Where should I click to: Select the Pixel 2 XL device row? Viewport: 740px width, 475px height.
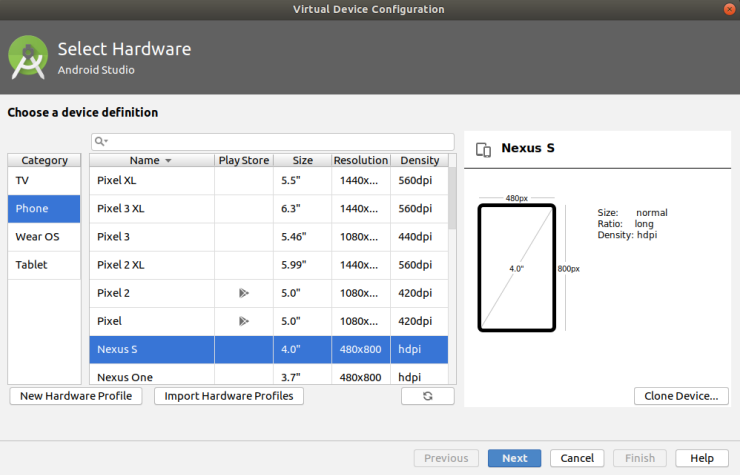tap(269, 265)
